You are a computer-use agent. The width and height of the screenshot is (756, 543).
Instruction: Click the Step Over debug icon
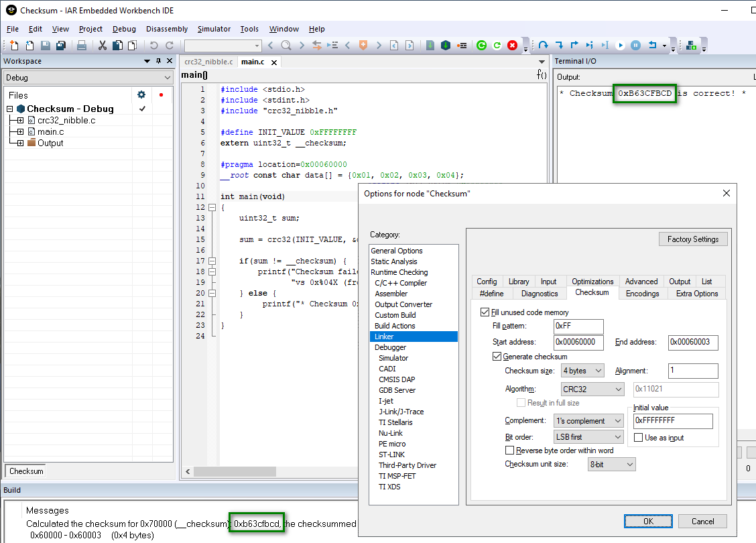544,46
